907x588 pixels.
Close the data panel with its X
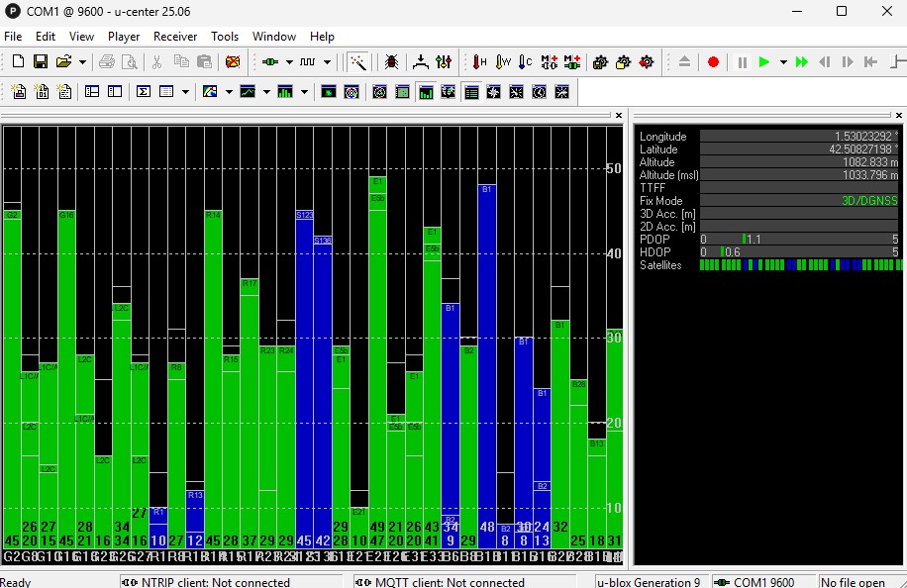(898, 116)
